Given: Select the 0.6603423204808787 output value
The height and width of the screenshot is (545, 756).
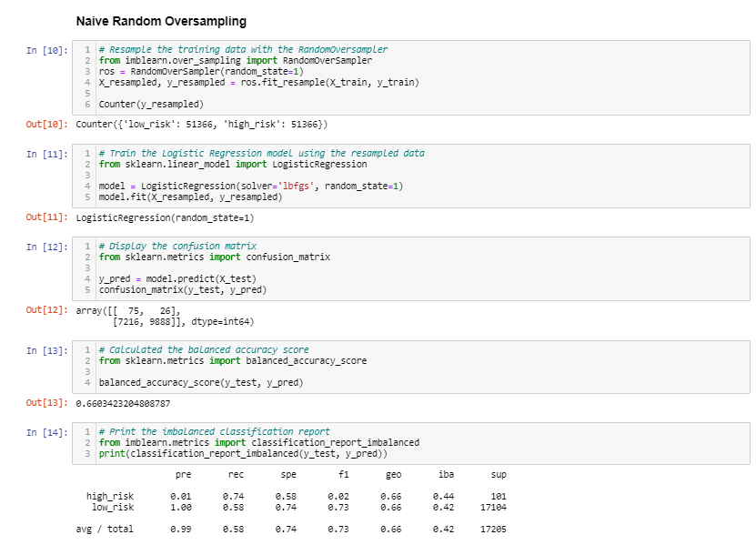Looking at the screenshot, I should pos(123,404).
